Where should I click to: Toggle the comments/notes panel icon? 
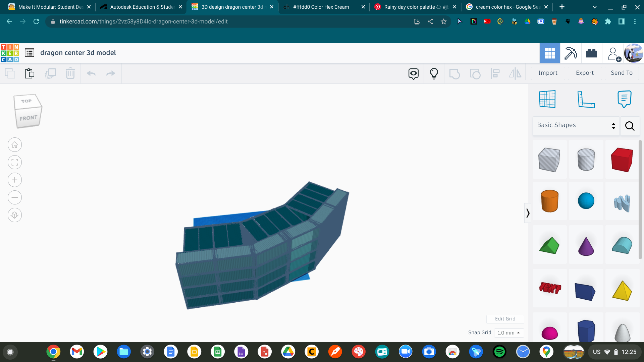[624, 98]
